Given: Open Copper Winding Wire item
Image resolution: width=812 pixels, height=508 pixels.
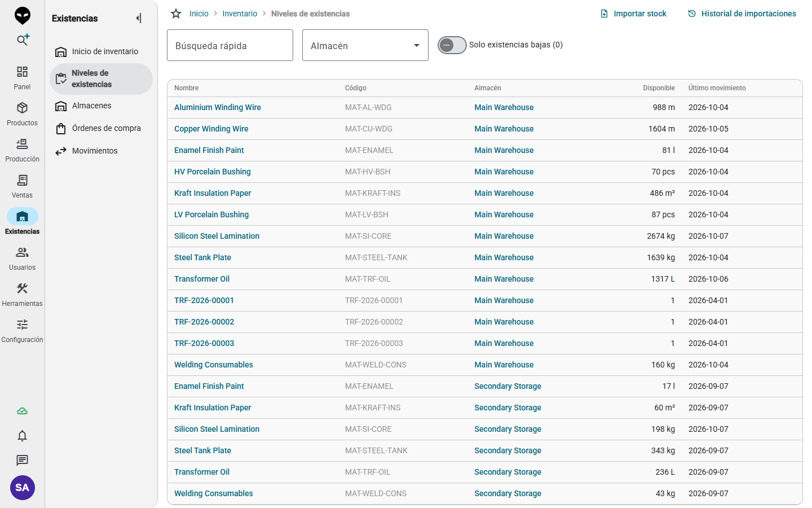Looking at the screenshot, I should coord(211,129).
